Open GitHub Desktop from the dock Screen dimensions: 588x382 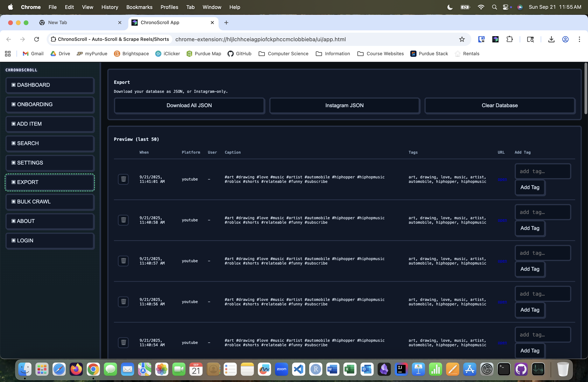(x=521, y=369)
